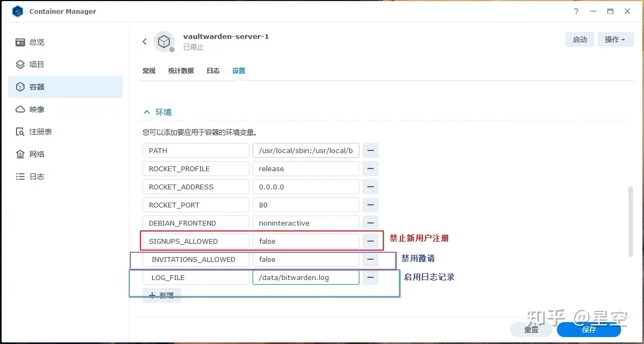
Task: Remove the LOG_FILE variable with minus button
Action: click(x=370, y=277)
